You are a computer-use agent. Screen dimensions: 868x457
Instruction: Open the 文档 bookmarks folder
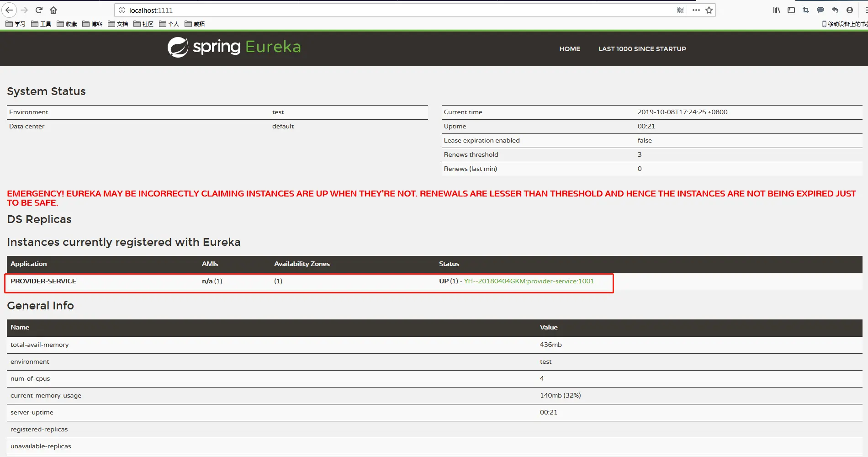click(x=118, y=24)
